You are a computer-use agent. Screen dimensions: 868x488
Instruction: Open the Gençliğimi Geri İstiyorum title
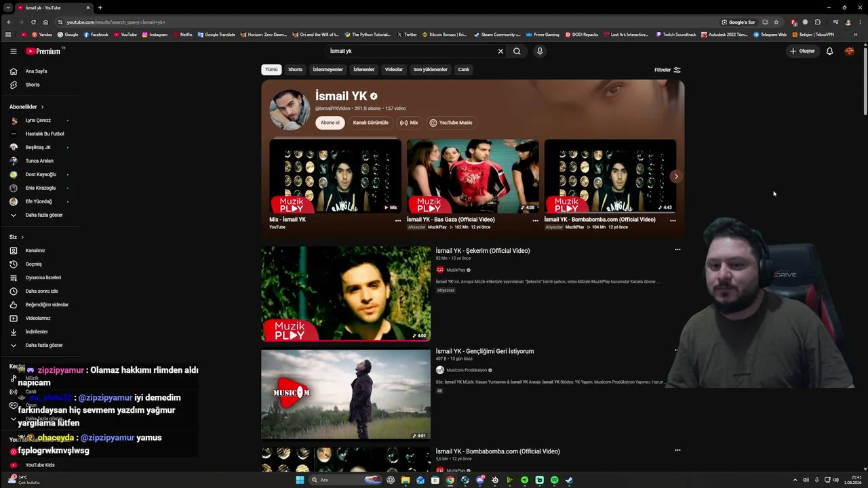point(485,351)
